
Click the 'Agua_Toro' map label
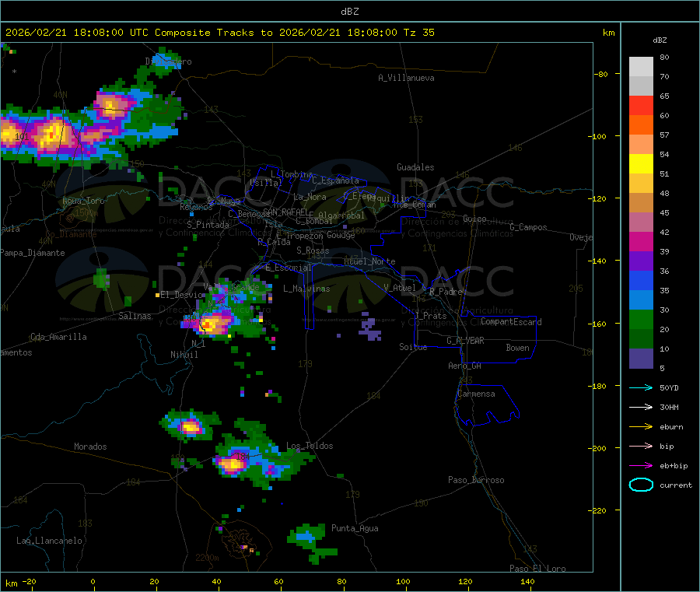(83, 201)
